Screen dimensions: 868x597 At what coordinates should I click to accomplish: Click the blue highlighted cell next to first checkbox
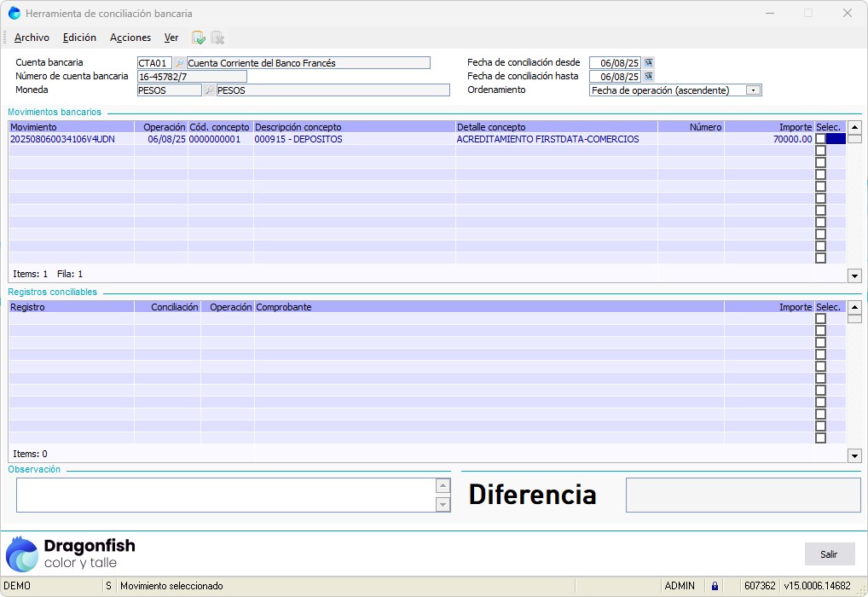[x=836, y=139]
